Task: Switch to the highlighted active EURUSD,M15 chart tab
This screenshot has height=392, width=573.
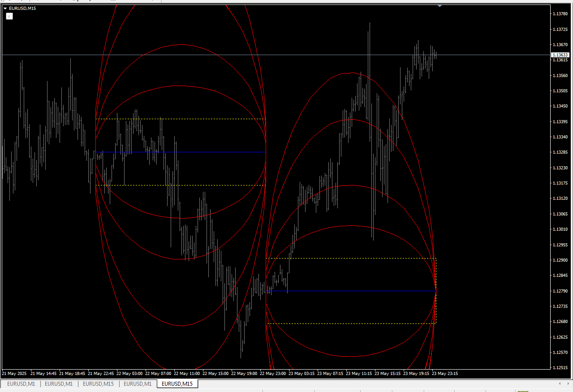Action: 177,384
